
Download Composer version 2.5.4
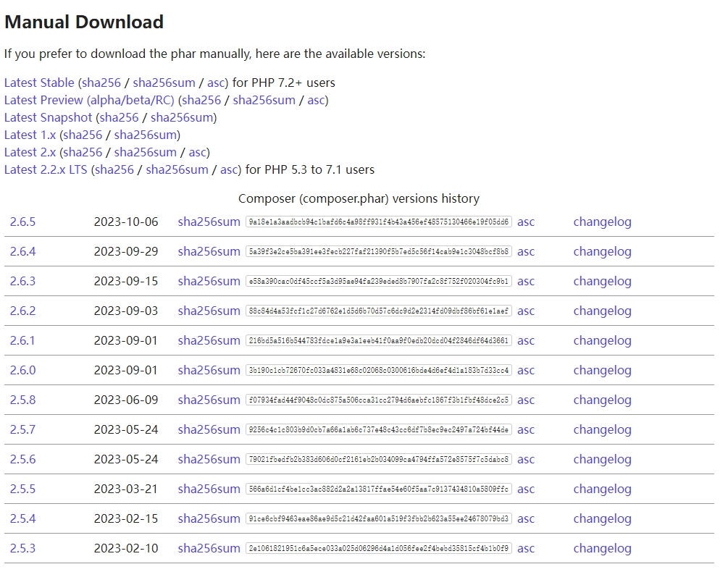coord(22,518)
